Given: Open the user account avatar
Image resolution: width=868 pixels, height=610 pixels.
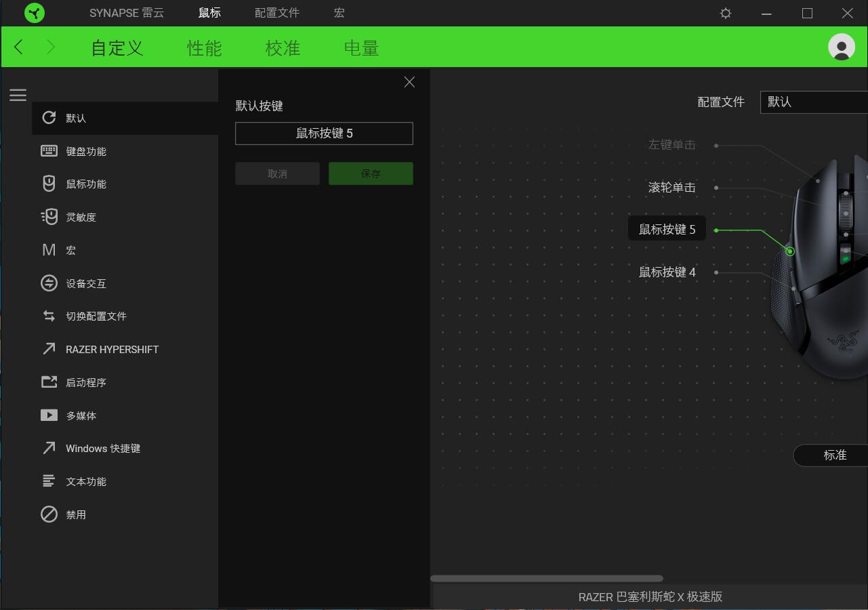Looking at the screenshot, I should point(842,47).
